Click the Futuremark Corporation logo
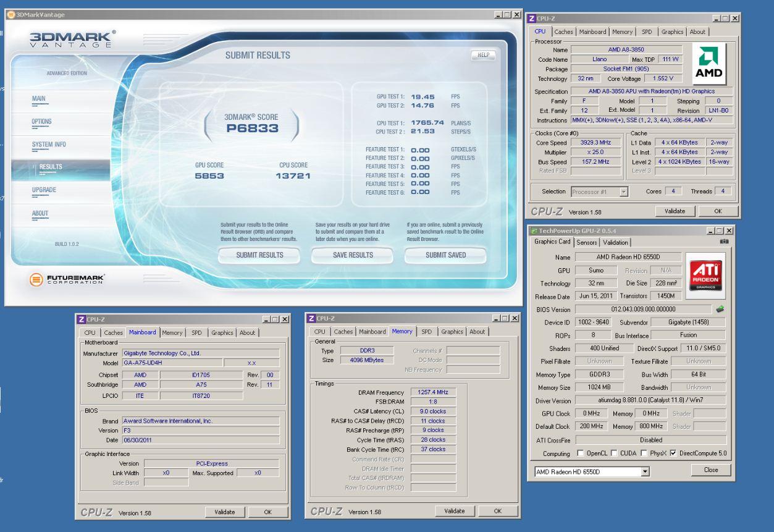Screen dimensions: 774x532 point(68,279)
